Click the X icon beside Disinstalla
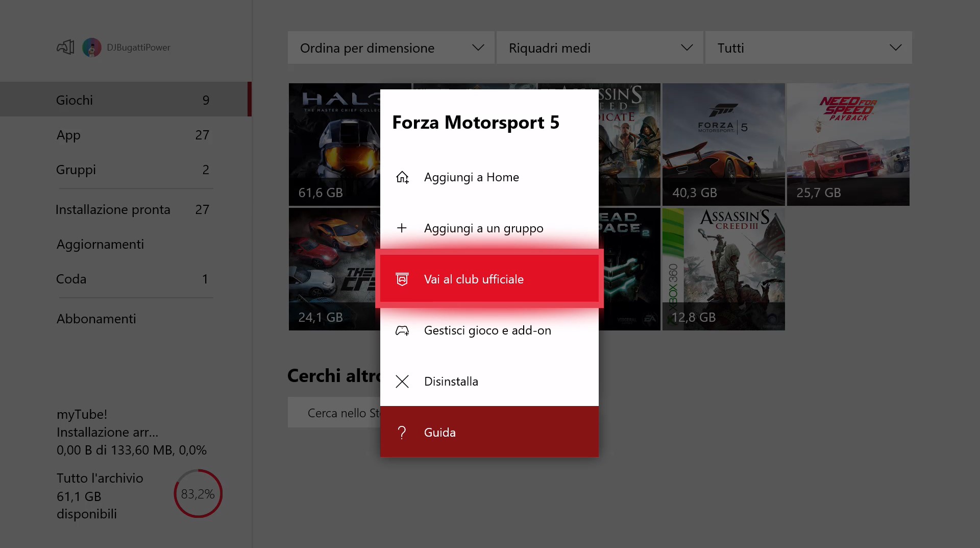The height and width of the screenshot is (548, 980). click(402, 382)
